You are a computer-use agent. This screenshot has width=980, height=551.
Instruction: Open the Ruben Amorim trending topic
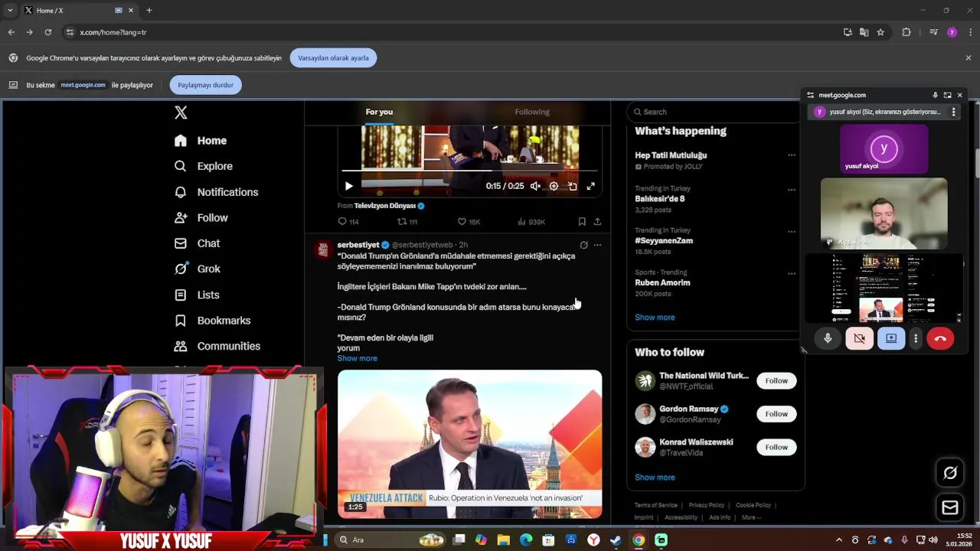pyautogui.click(x=662, y=282)
